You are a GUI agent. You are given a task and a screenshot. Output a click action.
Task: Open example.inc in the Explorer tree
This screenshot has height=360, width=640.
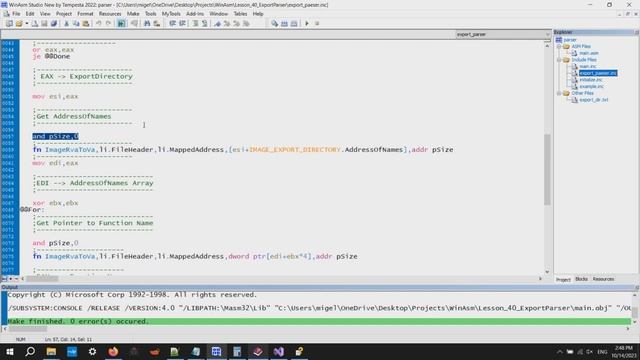tap(591, 87)
